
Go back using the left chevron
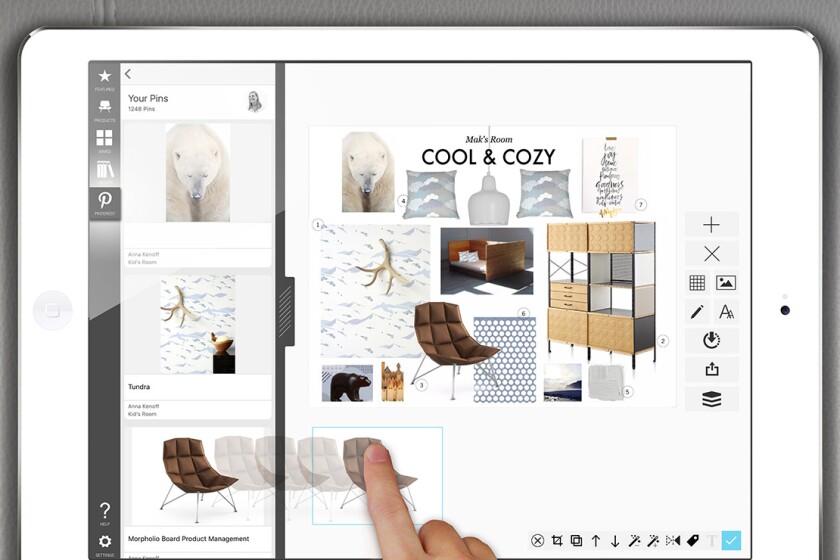(128, 74)
